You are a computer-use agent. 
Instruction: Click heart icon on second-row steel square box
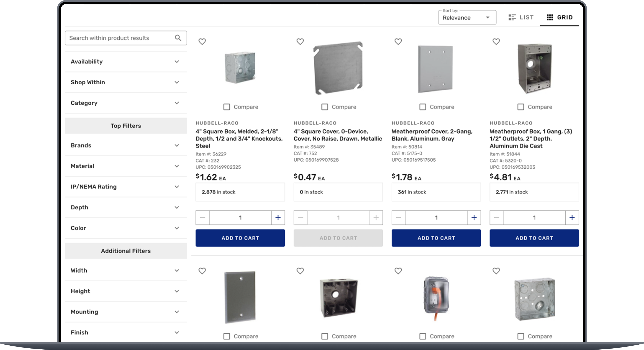pos(496,271)
